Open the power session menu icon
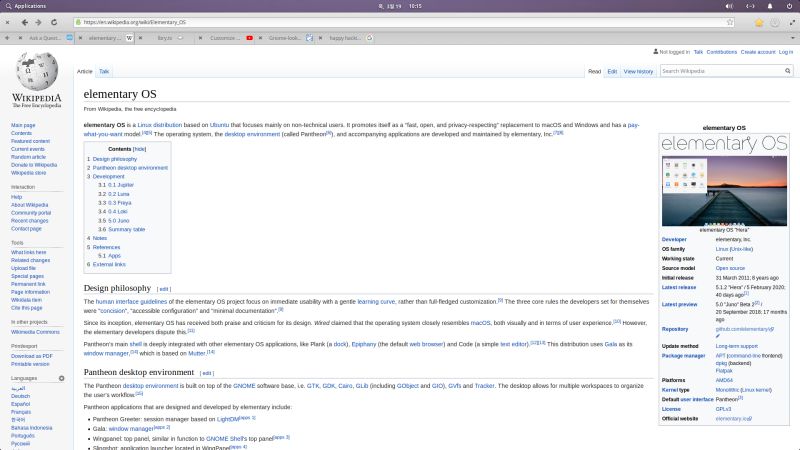 [789, 6]
